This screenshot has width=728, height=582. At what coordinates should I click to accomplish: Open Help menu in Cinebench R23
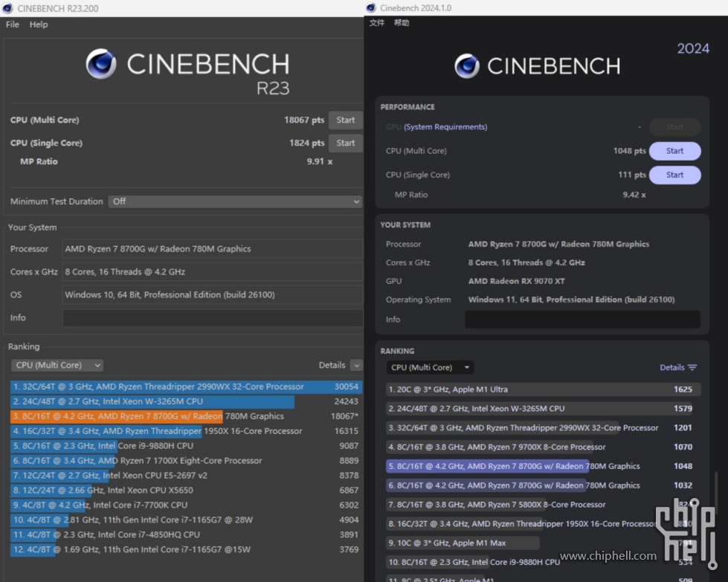pyautogui.click(x=39, y=25)
